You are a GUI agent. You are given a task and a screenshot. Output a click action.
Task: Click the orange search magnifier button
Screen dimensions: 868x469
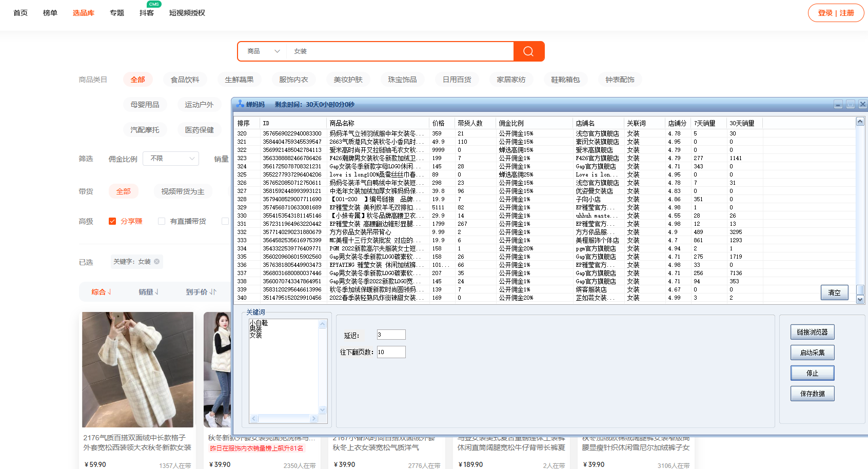528,51
